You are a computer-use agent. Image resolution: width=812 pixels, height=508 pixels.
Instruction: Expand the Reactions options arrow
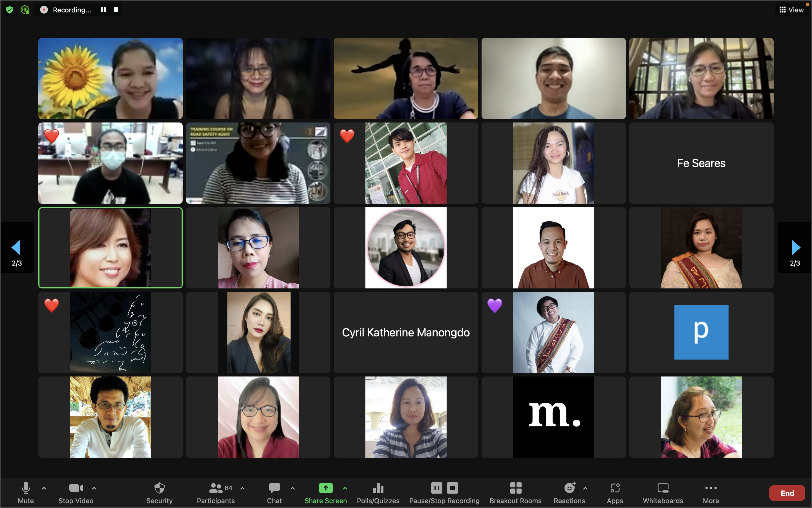(x=586, y=488)
